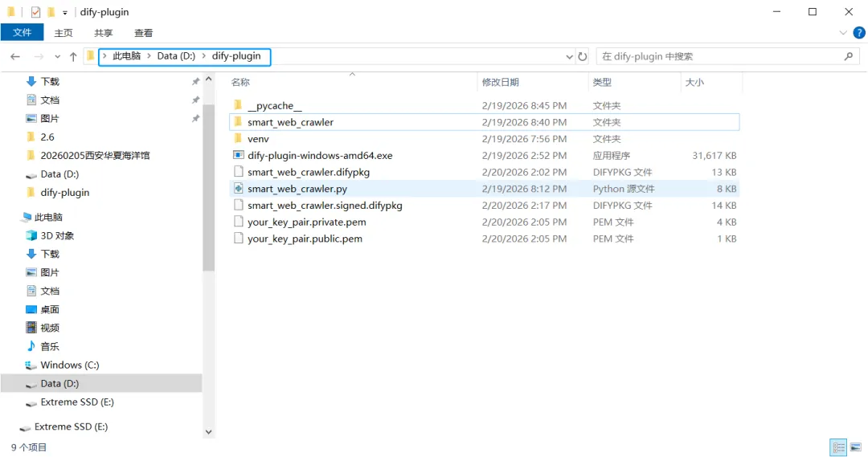
Task: Select highlighted Data (D:) under 此电脑
Action: tap(101, 383)
